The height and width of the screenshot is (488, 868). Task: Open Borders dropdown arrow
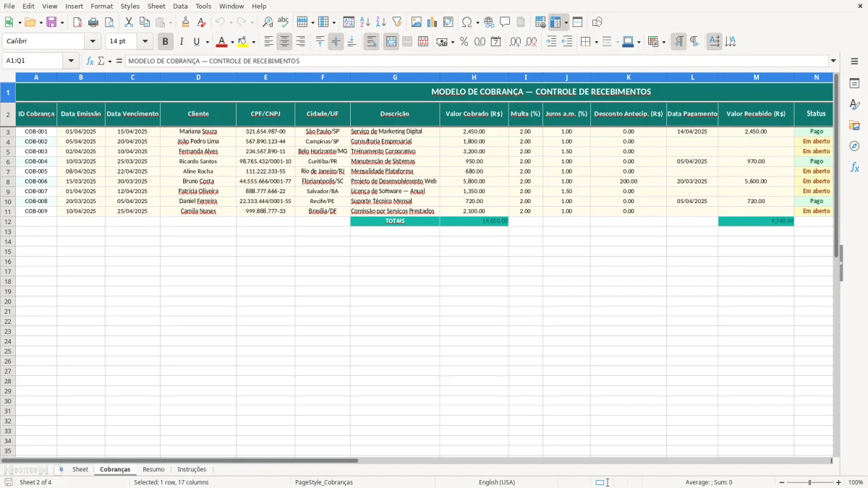tap(596, 42)
